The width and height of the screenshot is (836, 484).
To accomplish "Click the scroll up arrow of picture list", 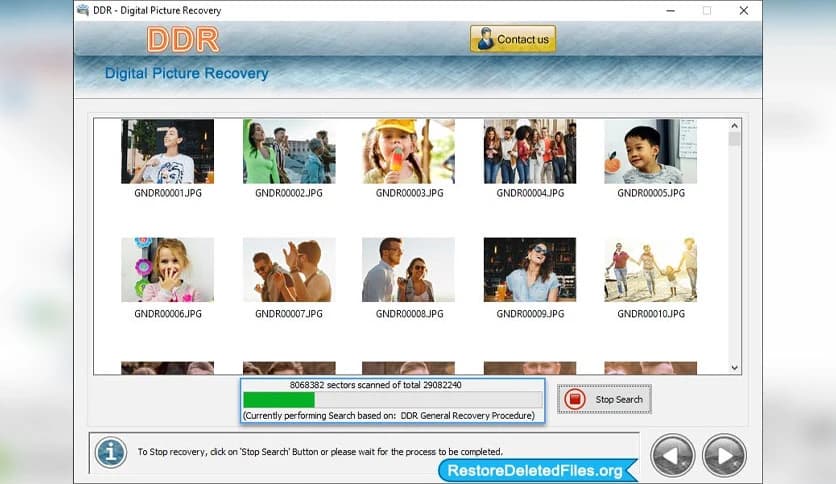I will (x=734, y=126).
